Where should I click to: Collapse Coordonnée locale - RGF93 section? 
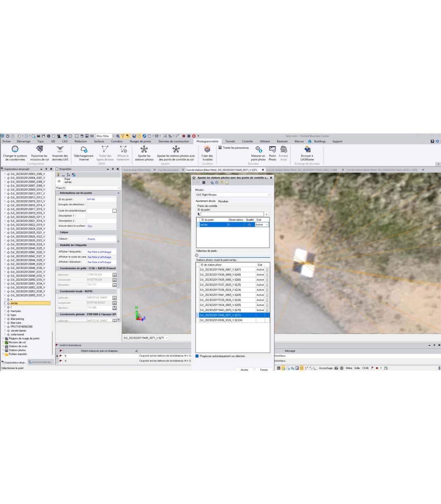coord(57,291)
